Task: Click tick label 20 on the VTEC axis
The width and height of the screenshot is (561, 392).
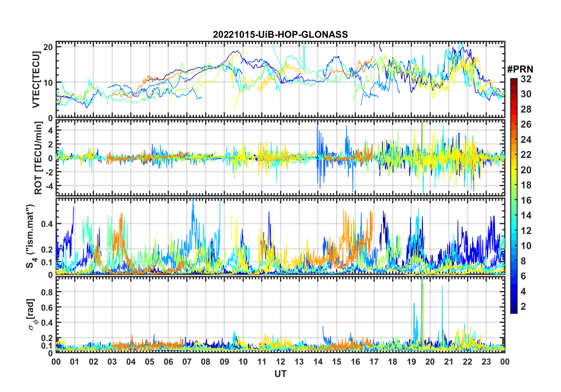Action: coord(48,47)
